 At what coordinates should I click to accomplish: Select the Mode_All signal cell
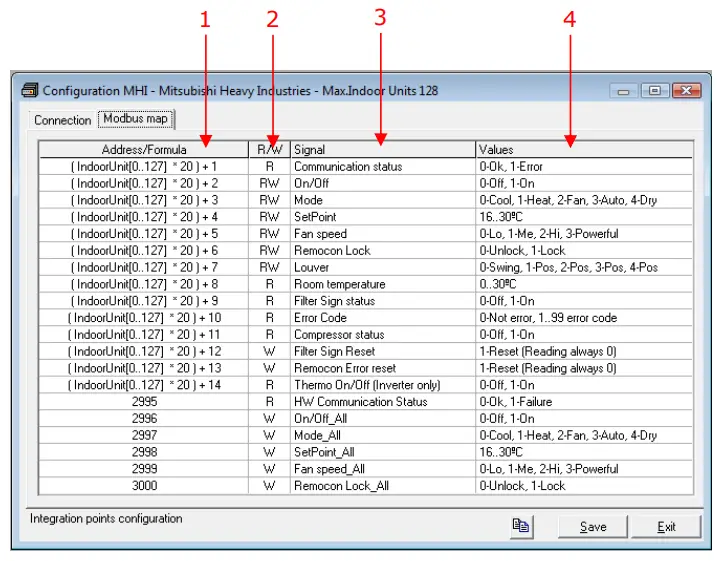point(383,435)
